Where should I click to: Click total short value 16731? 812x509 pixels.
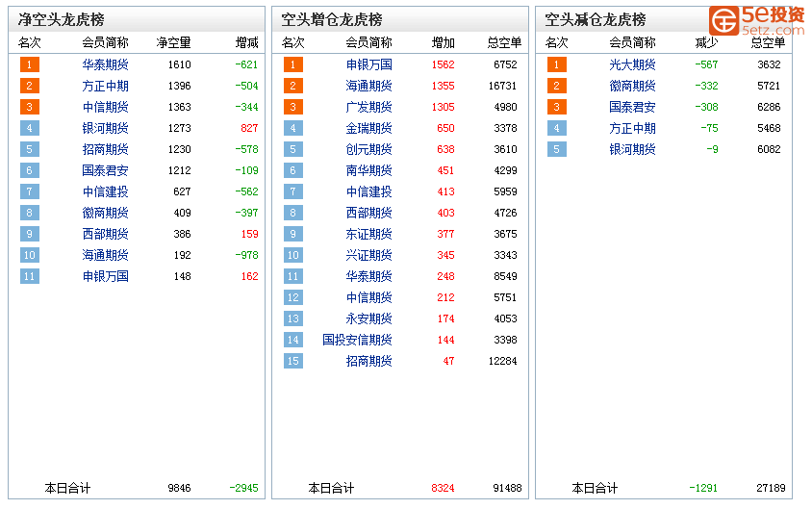pyautogui.click(x=503, y=86)
